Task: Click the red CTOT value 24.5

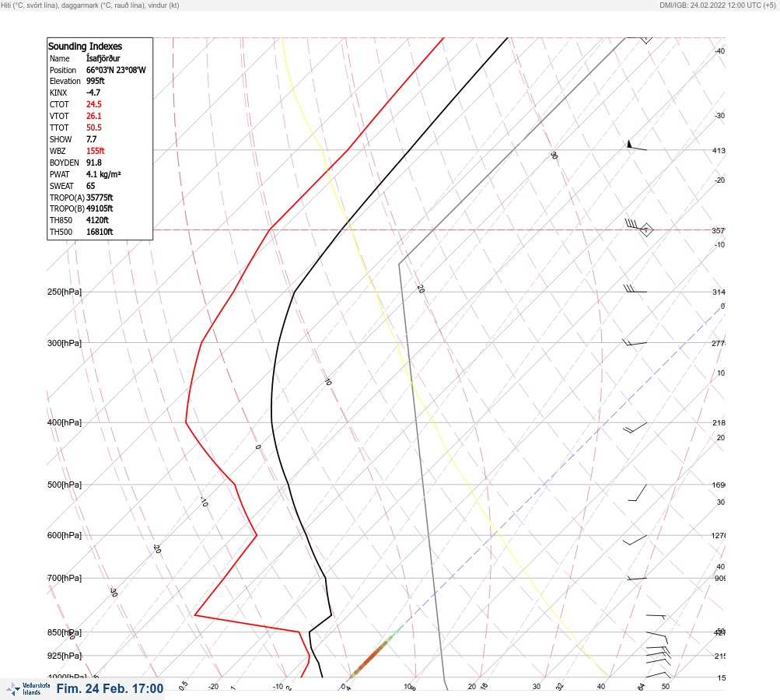Action: 93,104
